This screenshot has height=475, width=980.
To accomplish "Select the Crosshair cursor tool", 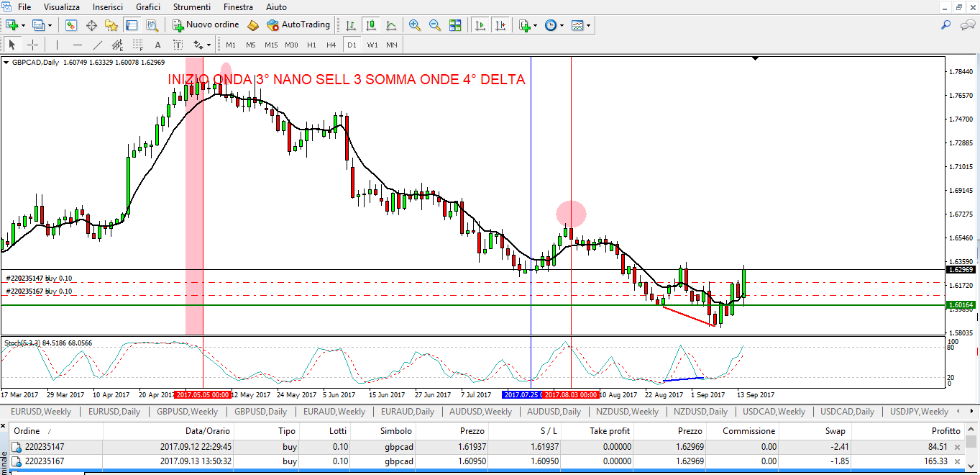I will 32,45.
